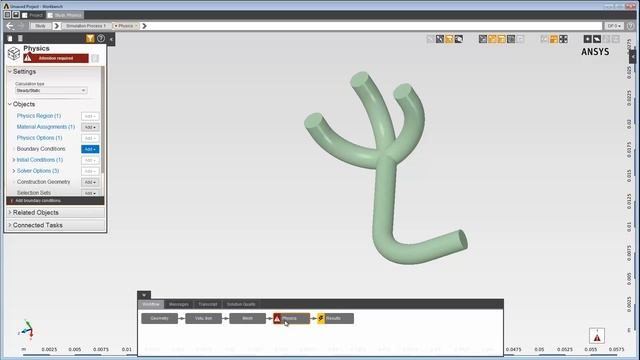Open the Transcript tab in bottom panel
The height and width of the screenshot is (360, 640).
coord(208,304)
